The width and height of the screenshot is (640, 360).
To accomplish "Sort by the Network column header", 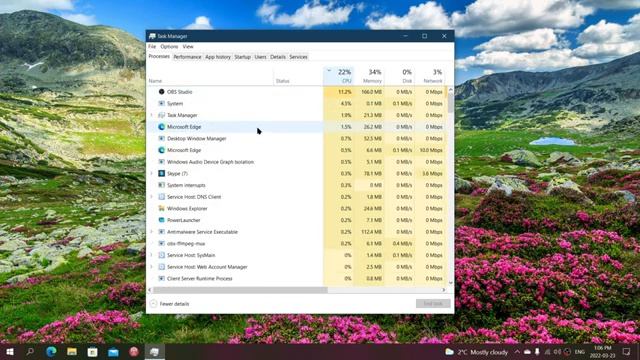I will coord(429,76).
